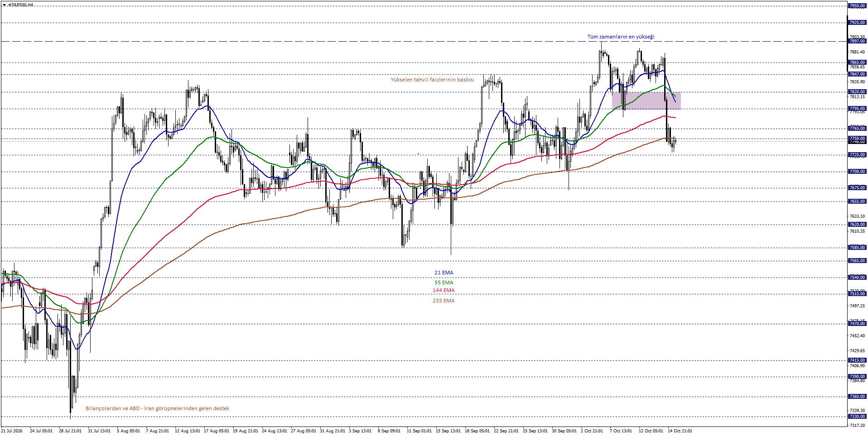Pick the 7565.00 price level tag

pos(857,261)
